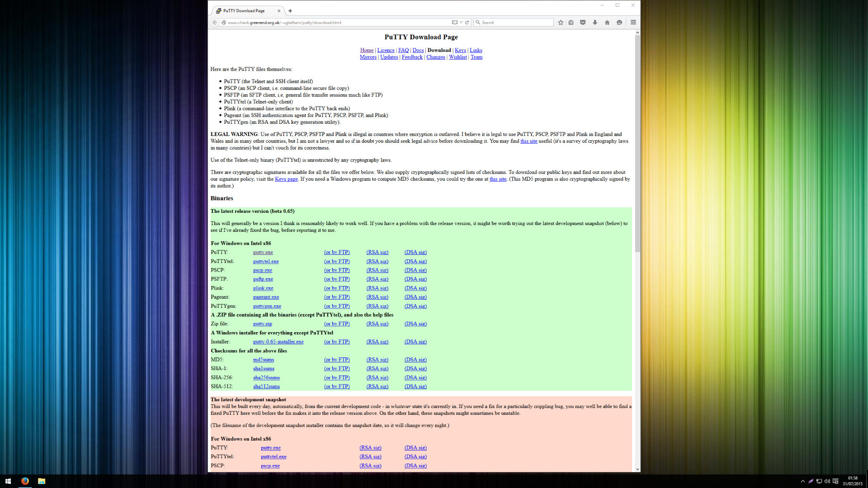Open the Wishlist navigation link
The image size is (868, 488).
458,57
